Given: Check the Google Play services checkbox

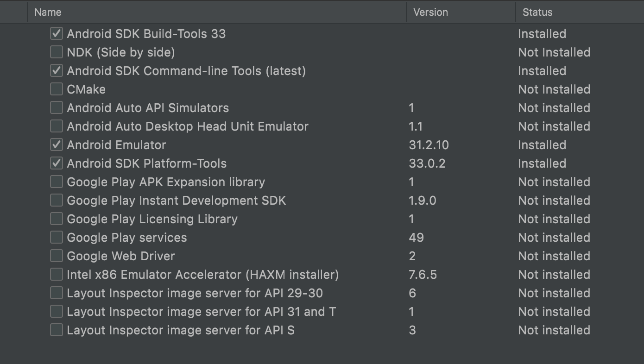Looking at the screenshot, I should pyautogui.click(x=57, y=237).
